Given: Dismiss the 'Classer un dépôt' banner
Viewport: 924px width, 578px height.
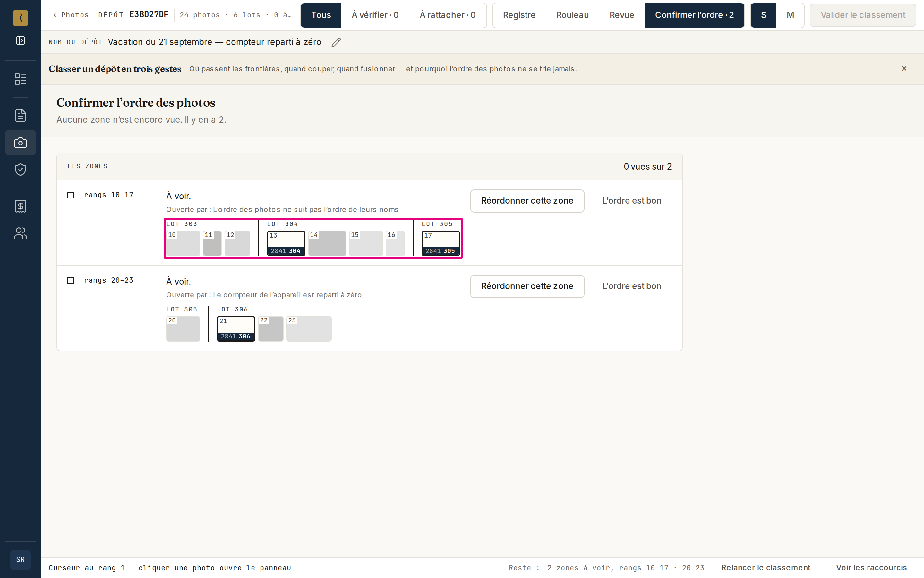Looking at the screenshot, I should point(904,69).
